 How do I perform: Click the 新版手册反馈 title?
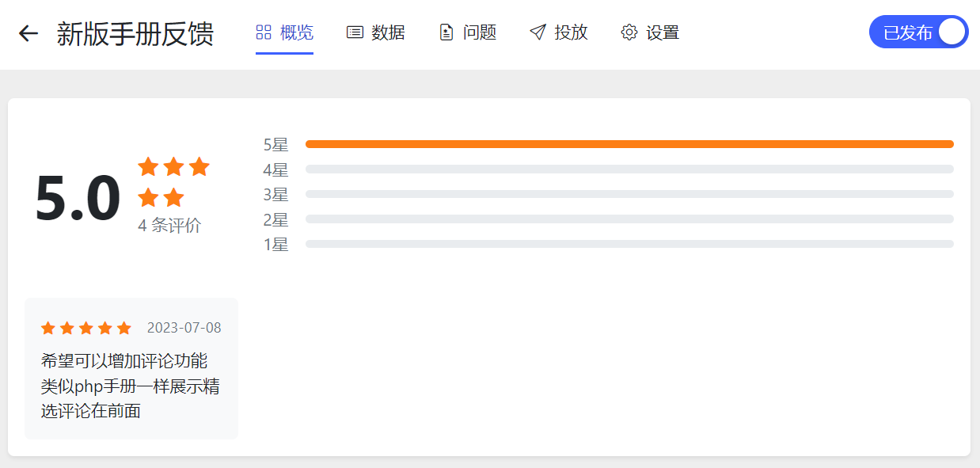tap(135, 34)
